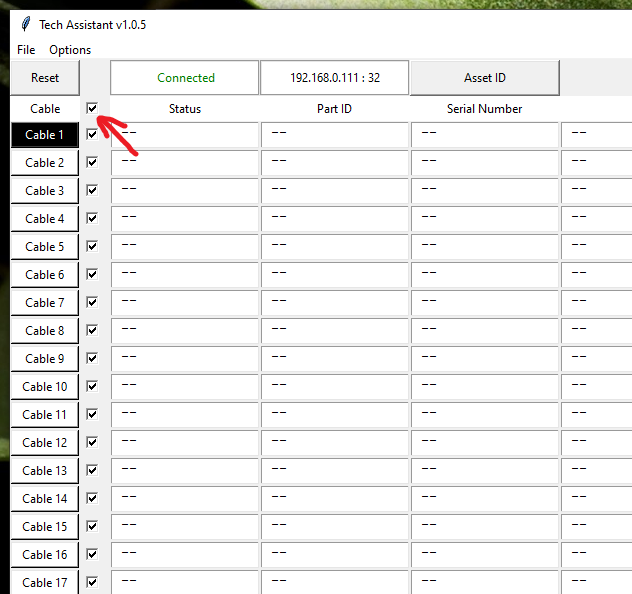Viewport: 632px width, 594px height.
Task: Click the Cable 16 button
Action: coord(45,555)
